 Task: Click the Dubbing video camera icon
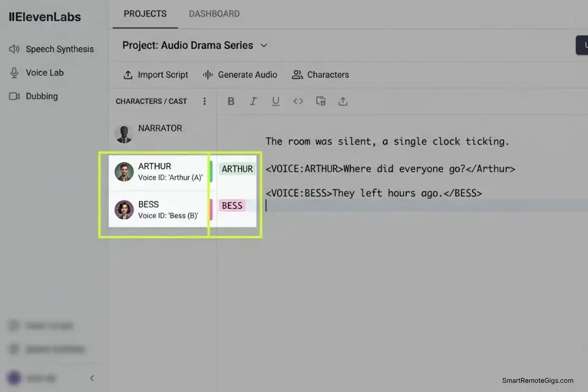coord(14,96)
